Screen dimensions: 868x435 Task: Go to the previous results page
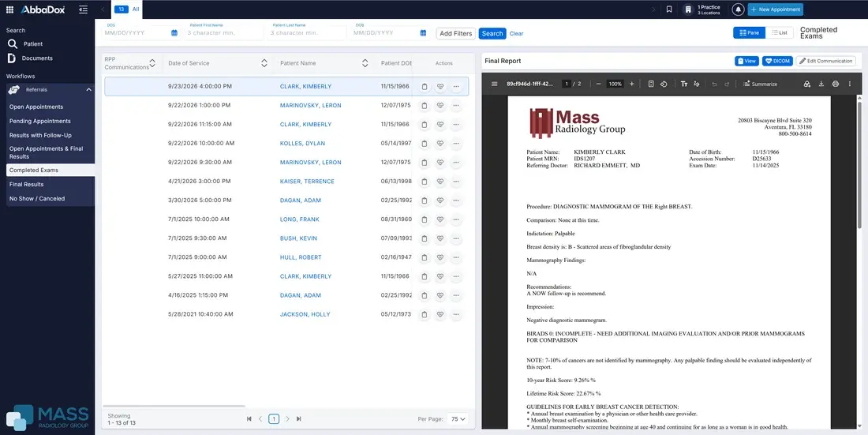(260, 419)
